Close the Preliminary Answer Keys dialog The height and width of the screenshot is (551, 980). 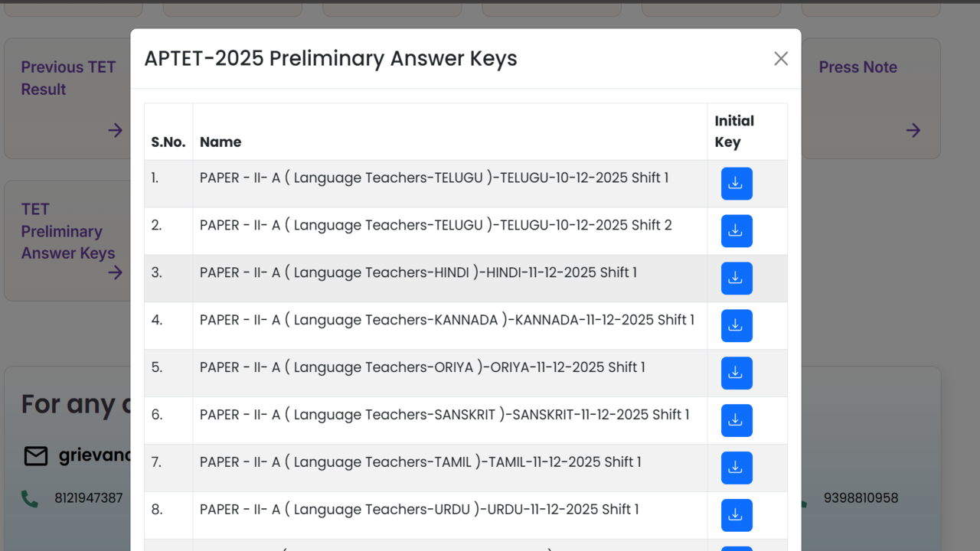pyautogui.click(x=780, y=59)
